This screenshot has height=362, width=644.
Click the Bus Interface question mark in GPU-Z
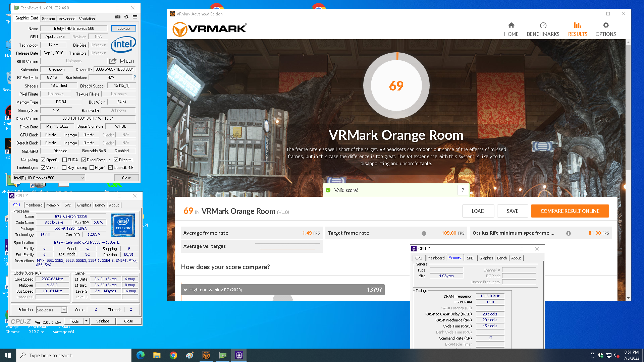point(135,77)
